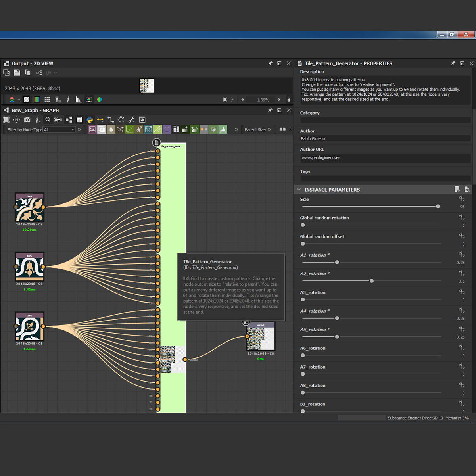Open the histogram display in the 2D View
The image size is (476, 476).
[79, 100]
